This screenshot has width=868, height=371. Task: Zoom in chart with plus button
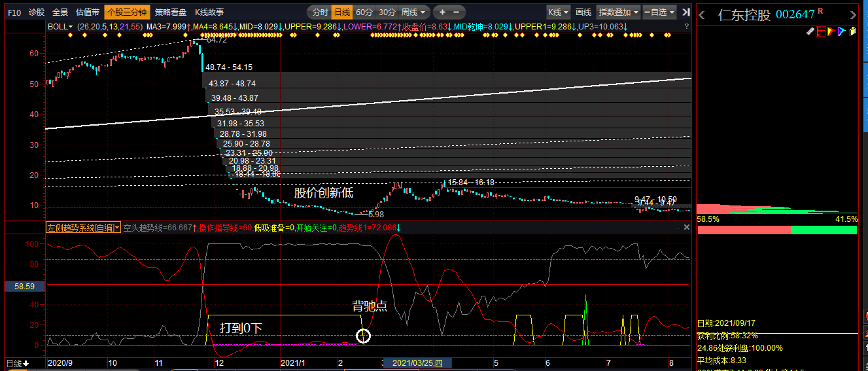tap(442, 12)
